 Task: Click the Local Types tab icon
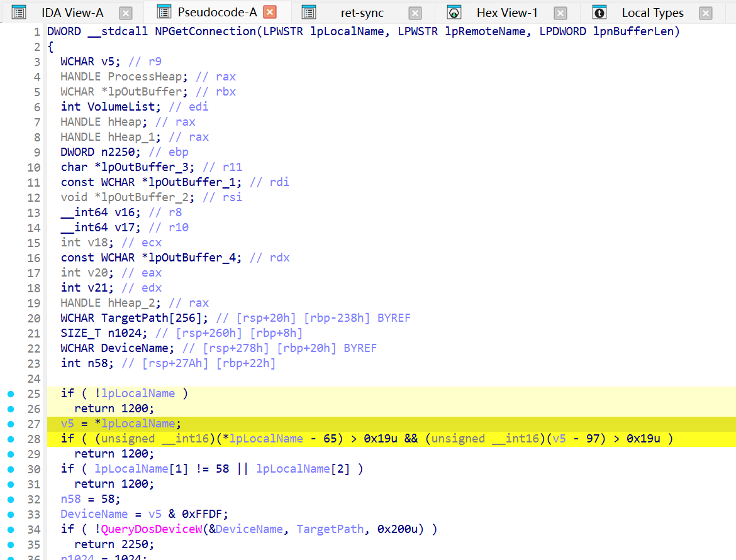click(x=599, y=13)
